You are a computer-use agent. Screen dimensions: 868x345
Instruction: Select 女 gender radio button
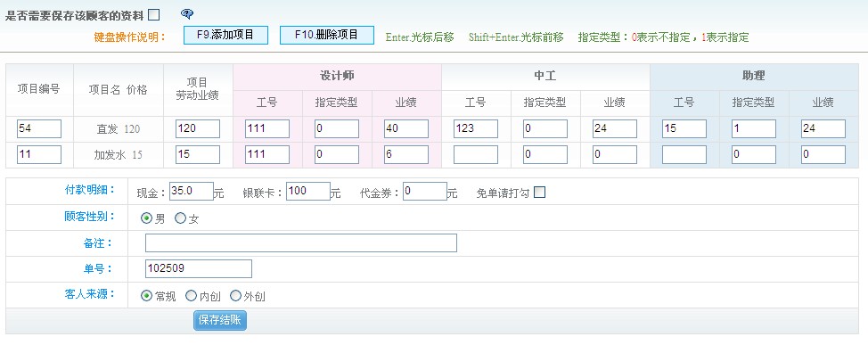[181, 218]
